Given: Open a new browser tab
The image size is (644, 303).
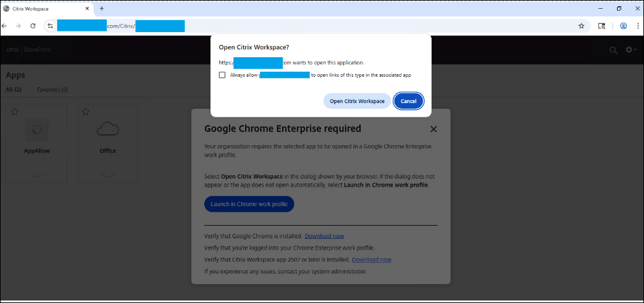Looking at the screenshot, I should 102,9.
